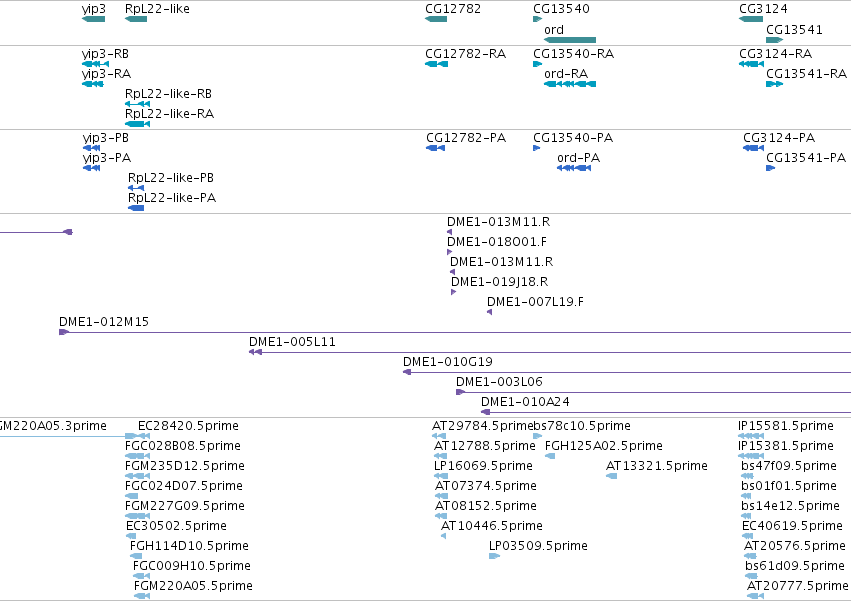Select the FGC009H10.5prime label
The width and height of the screenshot is (851, 601).
[192, 566]
